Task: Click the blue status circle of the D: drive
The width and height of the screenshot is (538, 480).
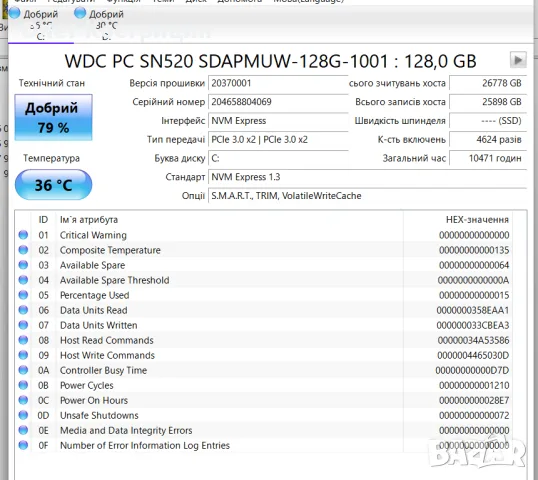Action: 80,13
